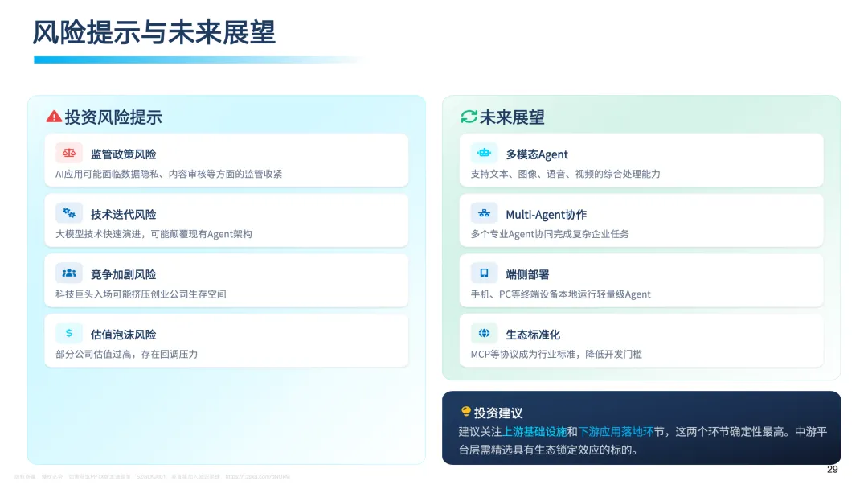Viewport: 868px width, 489px height.
Task: Click the highlighted text 下游应用落地环
Action: click(x=616, y=431)
